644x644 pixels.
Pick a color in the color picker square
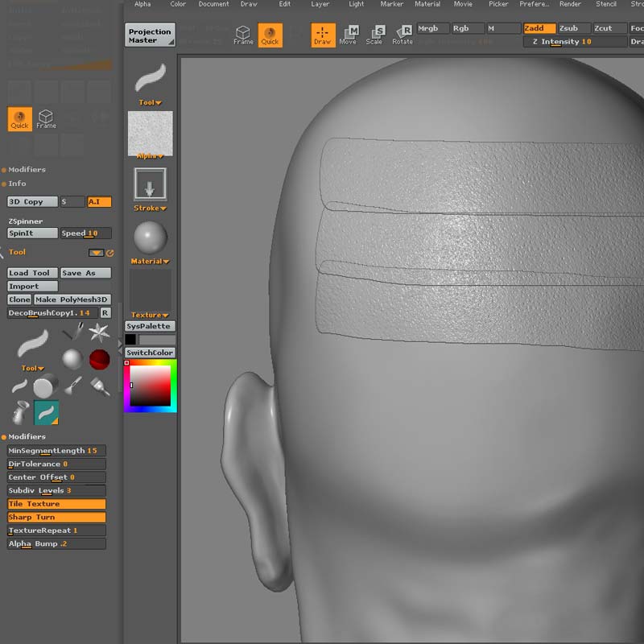coord(151,386)
